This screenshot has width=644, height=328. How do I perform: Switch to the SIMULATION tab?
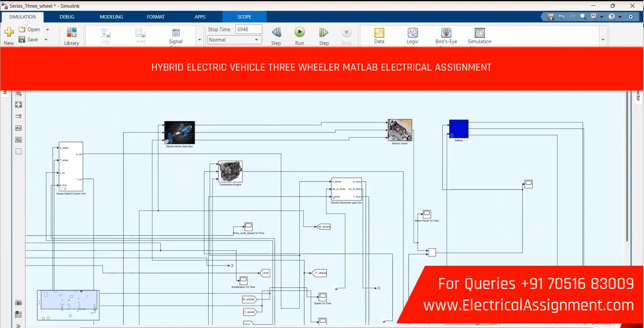[22, 17]
